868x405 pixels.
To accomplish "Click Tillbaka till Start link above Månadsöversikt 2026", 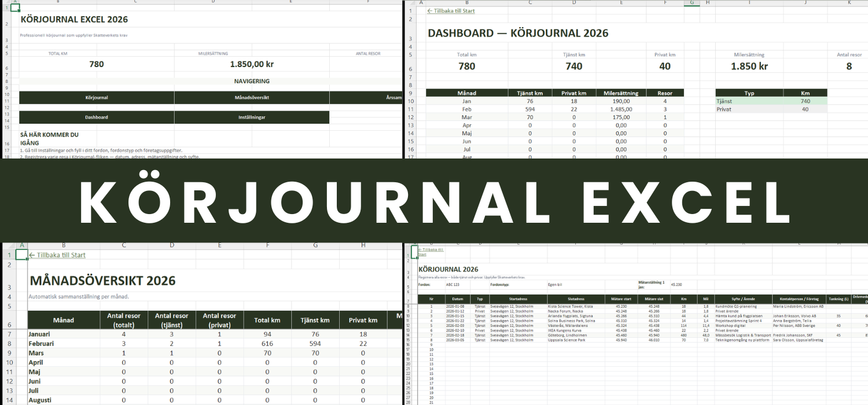I will coord(57,255).
